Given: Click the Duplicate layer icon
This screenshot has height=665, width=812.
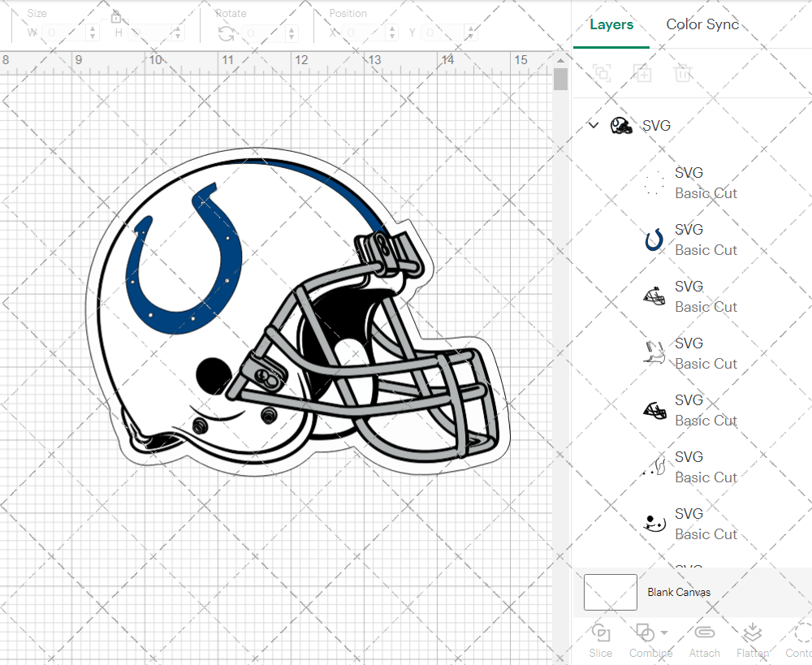Looking at the screenshot, I should [x=642, y=74].
